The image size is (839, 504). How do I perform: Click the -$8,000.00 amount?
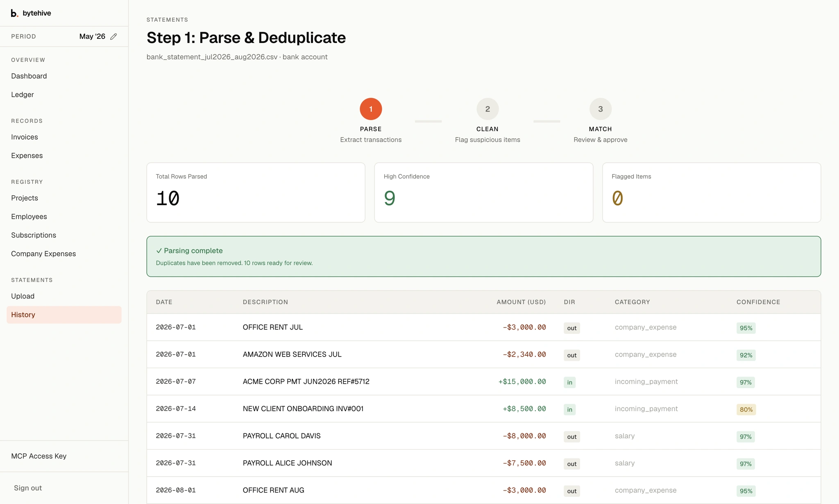(x=524, y=436)
